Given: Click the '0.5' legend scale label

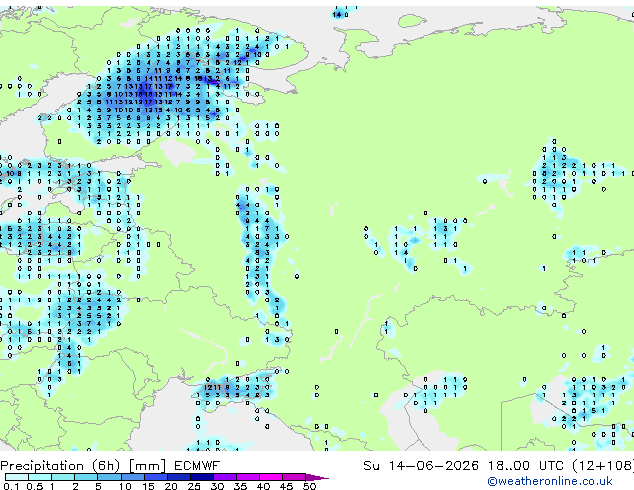Looking at the screenshot, I should 34,486.
